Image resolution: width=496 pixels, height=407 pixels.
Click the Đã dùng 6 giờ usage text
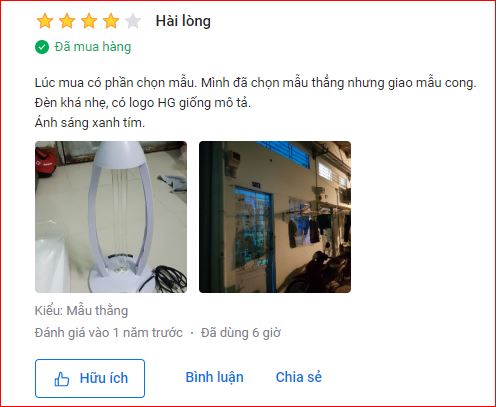click(x=241, y=333)
